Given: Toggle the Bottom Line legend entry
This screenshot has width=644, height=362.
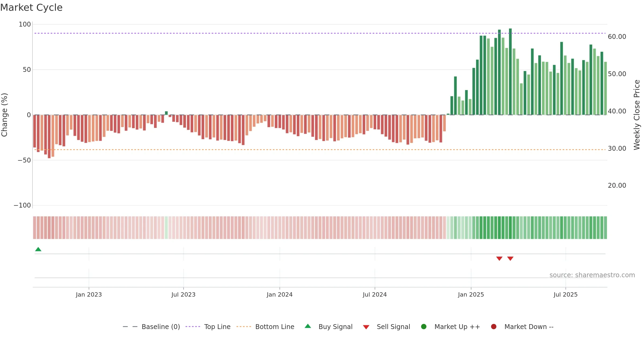Looking at the screenshot, I should click(x=265, y=327).
